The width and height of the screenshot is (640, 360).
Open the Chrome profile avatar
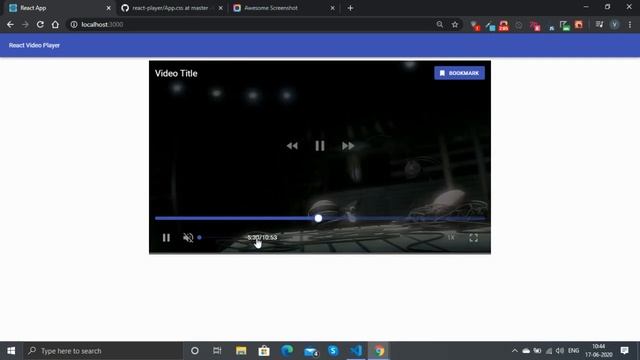614,24
